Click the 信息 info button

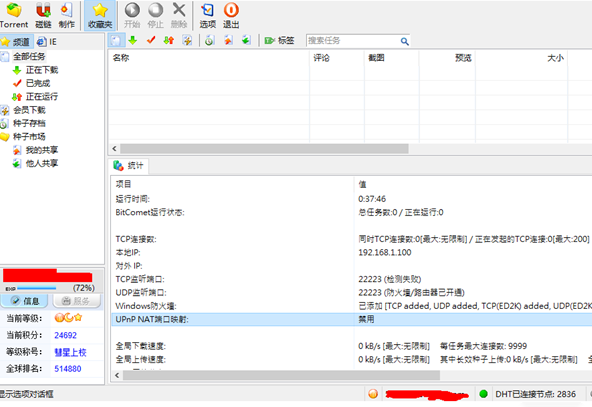(x=25, y=301)
